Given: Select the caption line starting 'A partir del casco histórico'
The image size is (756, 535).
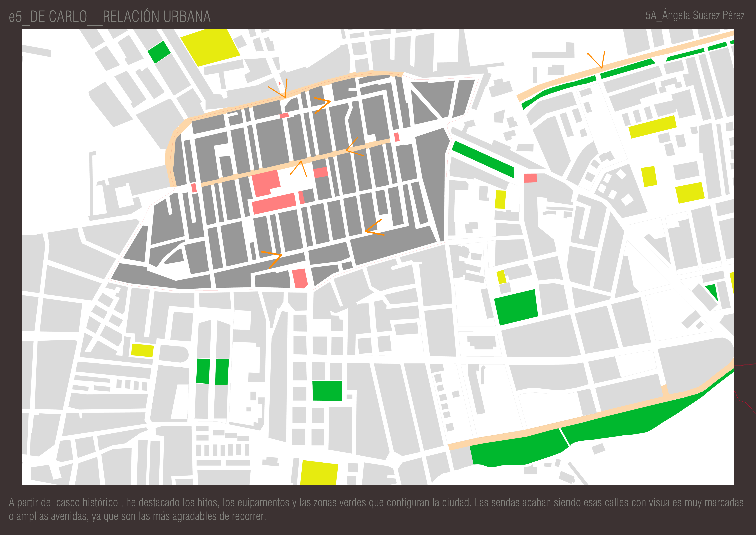Looking at the screenshot, I should click(x=376, y=502).
